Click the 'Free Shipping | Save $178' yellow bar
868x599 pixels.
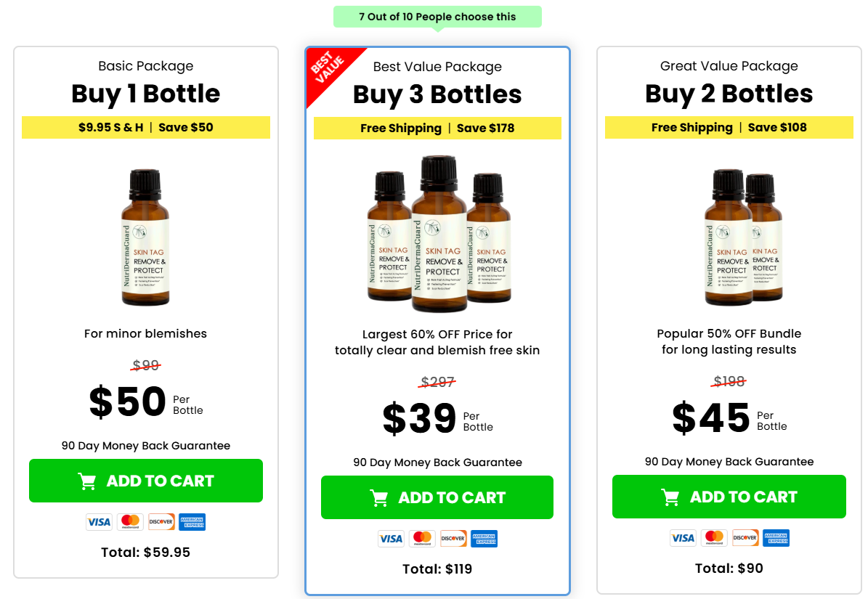click(437, 128)
